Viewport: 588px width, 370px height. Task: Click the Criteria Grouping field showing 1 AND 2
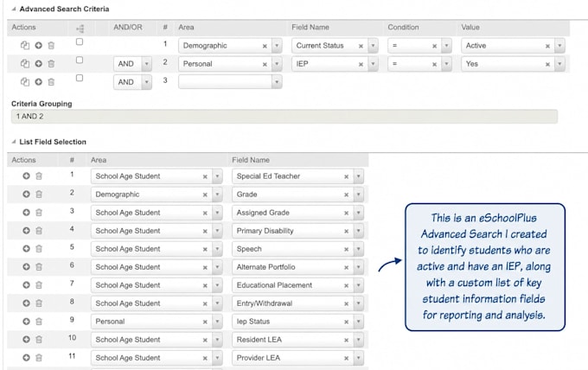(284, 116)
